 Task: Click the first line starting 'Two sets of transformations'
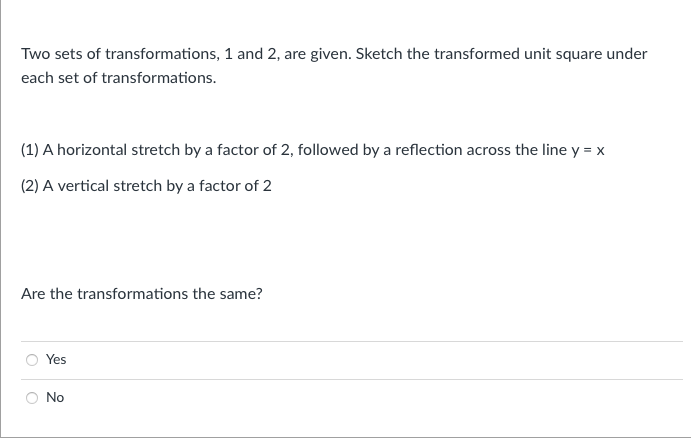(x=334, y=54)
